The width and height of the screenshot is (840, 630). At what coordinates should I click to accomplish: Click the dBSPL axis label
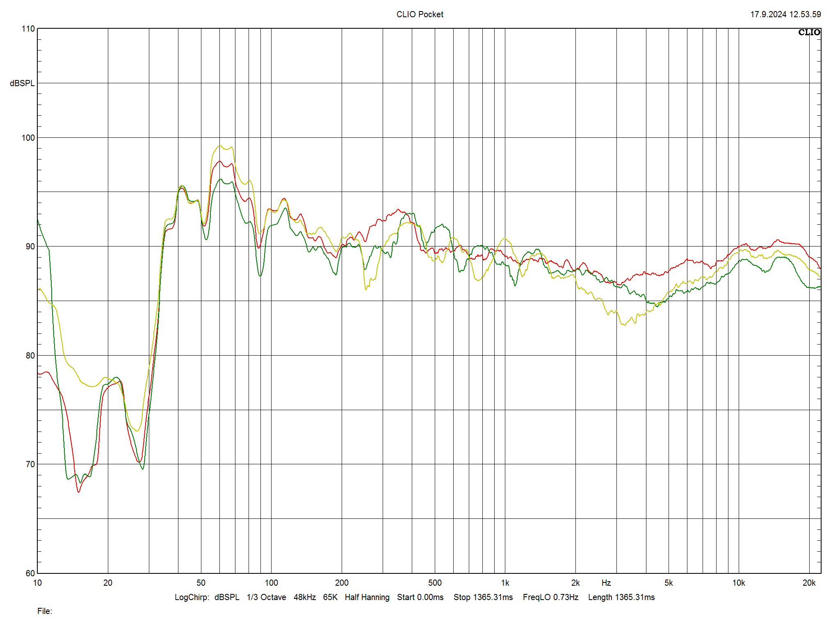click(23, 83)
